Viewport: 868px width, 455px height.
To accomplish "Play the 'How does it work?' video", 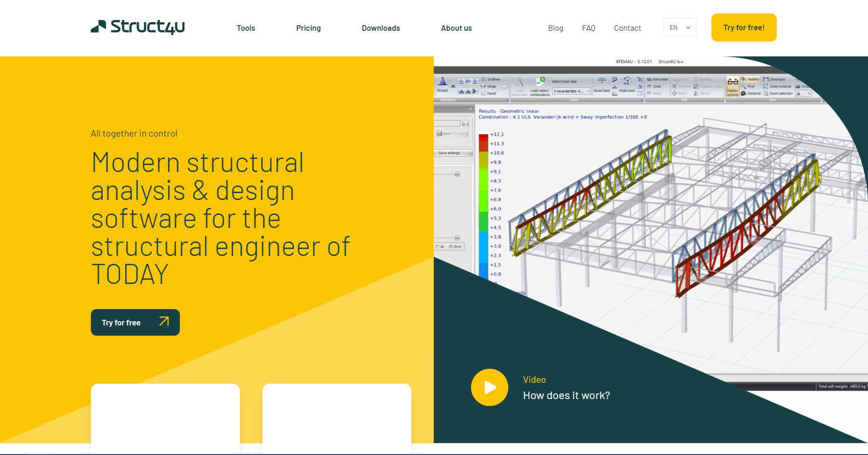I will click(489, 387).
